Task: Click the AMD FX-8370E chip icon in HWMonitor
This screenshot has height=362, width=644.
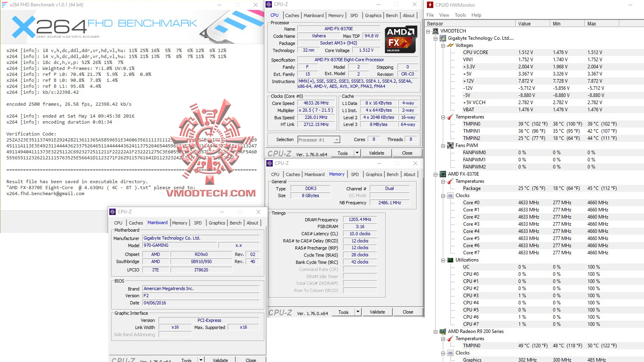Action: click(x=443, y=174)
